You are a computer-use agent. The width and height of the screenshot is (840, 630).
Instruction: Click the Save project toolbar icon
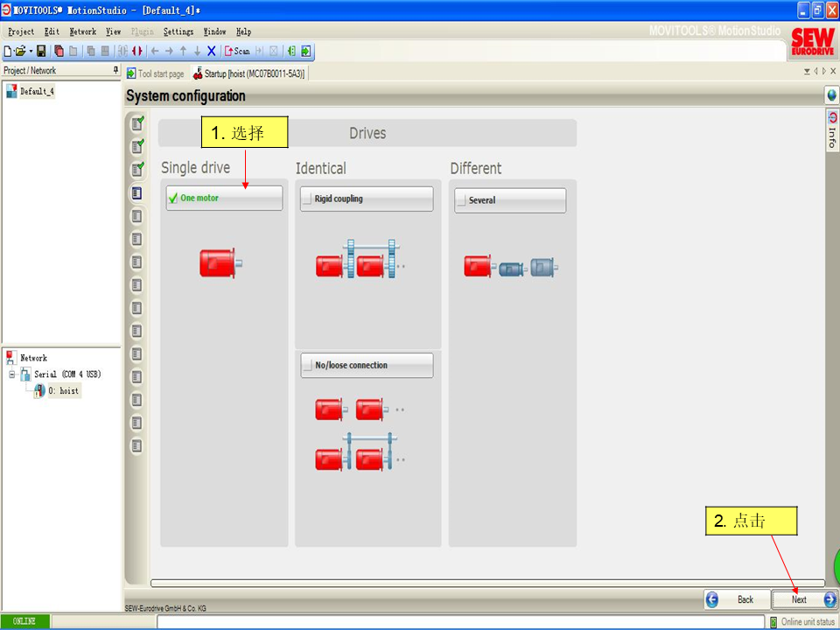pos(41,52)
